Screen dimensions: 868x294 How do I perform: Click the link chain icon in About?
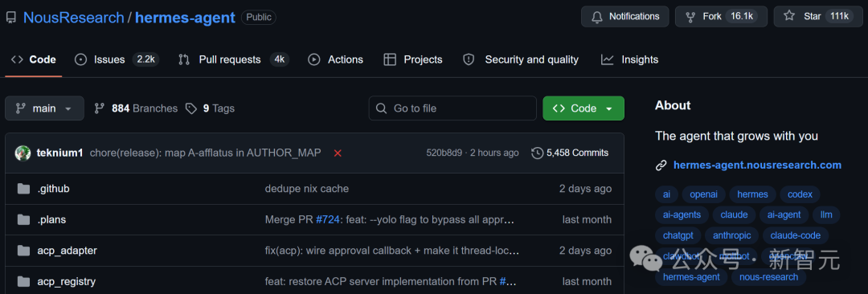coord(661,165)
